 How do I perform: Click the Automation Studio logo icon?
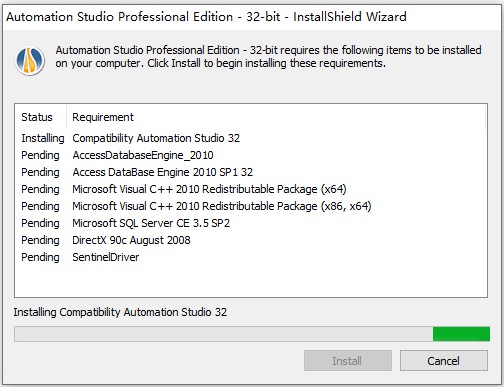coord(30,61)
